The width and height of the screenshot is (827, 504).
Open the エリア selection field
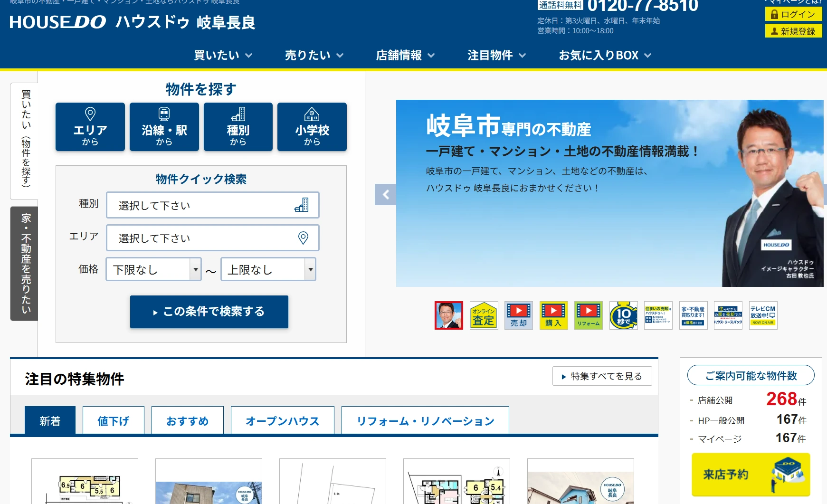(x=213, y=238)
